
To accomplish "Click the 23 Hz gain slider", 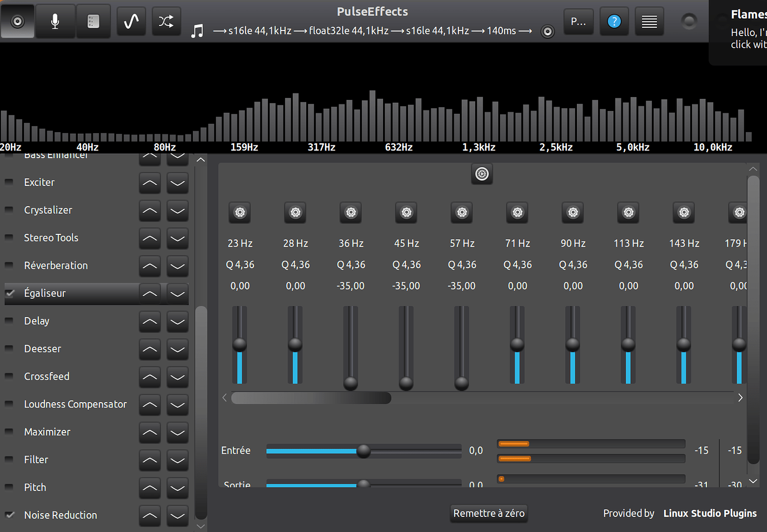I will coord(240,345).
